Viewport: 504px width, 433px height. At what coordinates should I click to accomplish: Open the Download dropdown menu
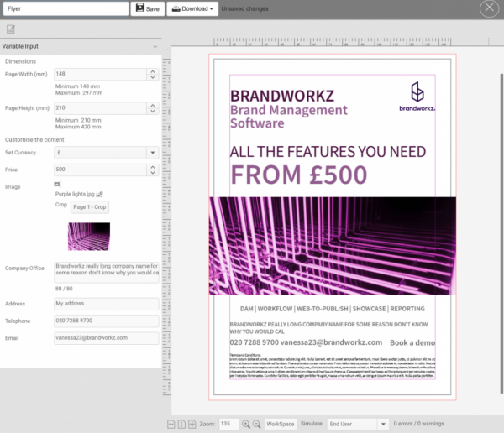pos(192,8)
